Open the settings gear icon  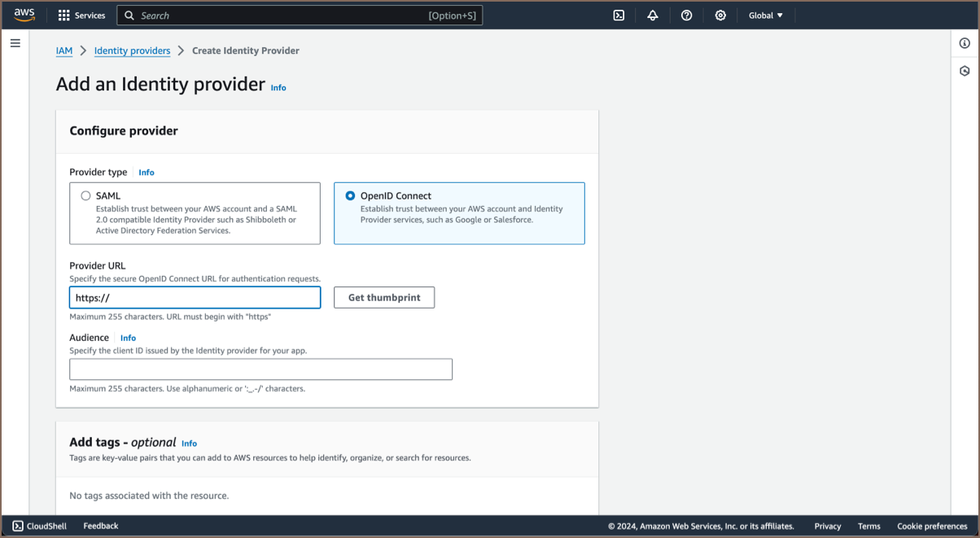[720, 15]
